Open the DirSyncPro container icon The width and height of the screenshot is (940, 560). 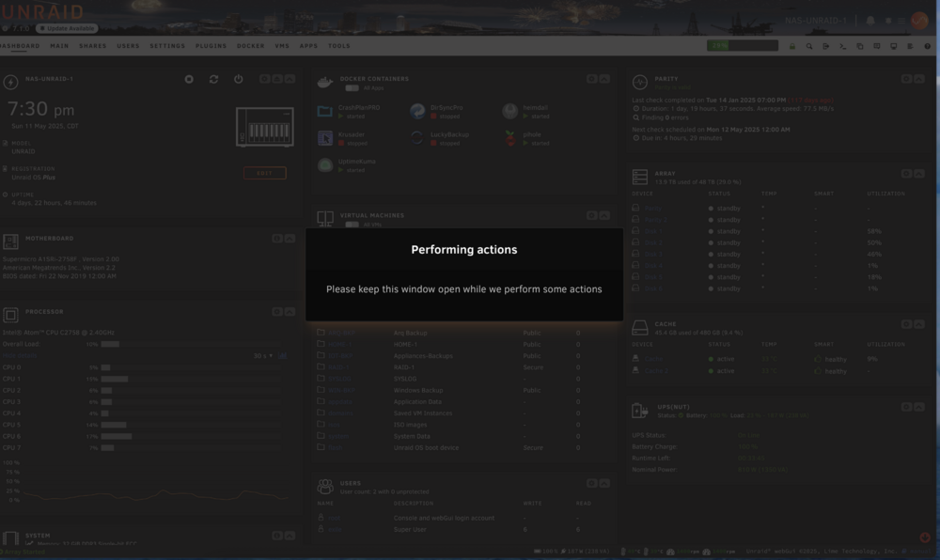pos(417,112)
